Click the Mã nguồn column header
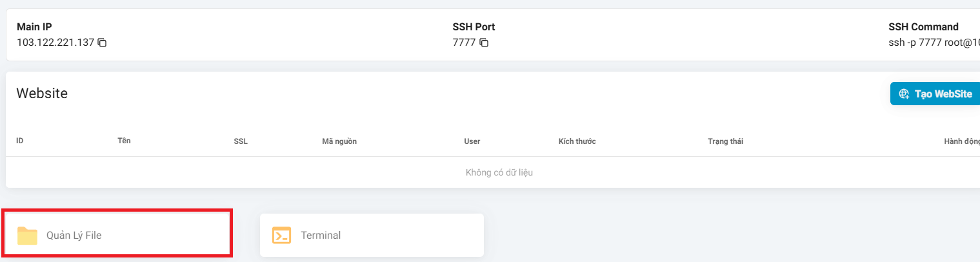The width and height of the screenshot is (980, 262). [339, 141]
